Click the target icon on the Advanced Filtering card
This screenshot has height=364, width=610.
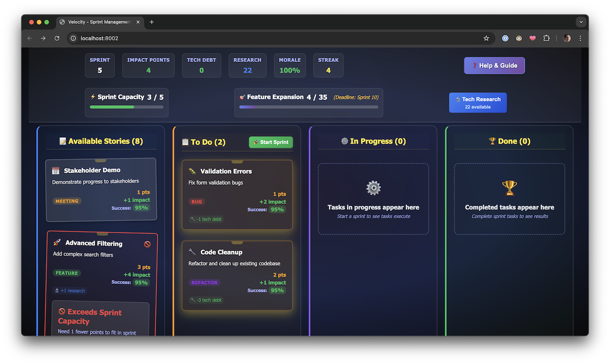[56, 243]
